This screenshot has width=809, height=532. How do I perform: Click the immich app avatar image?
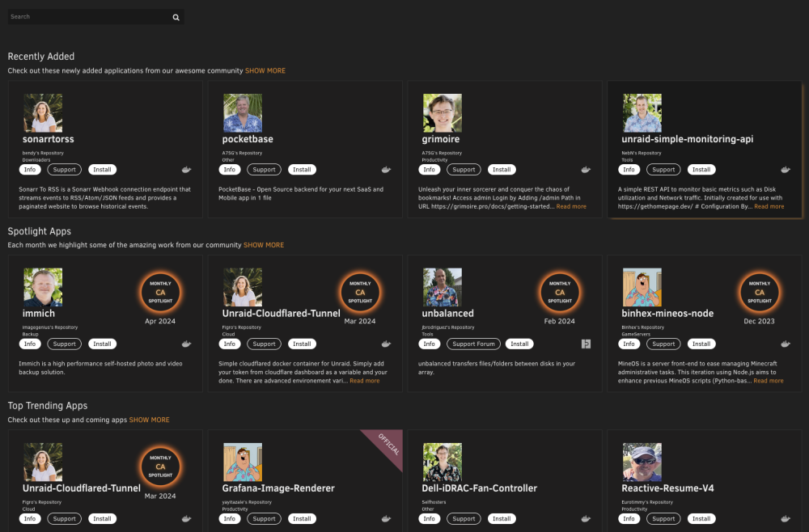pos(43,287)
